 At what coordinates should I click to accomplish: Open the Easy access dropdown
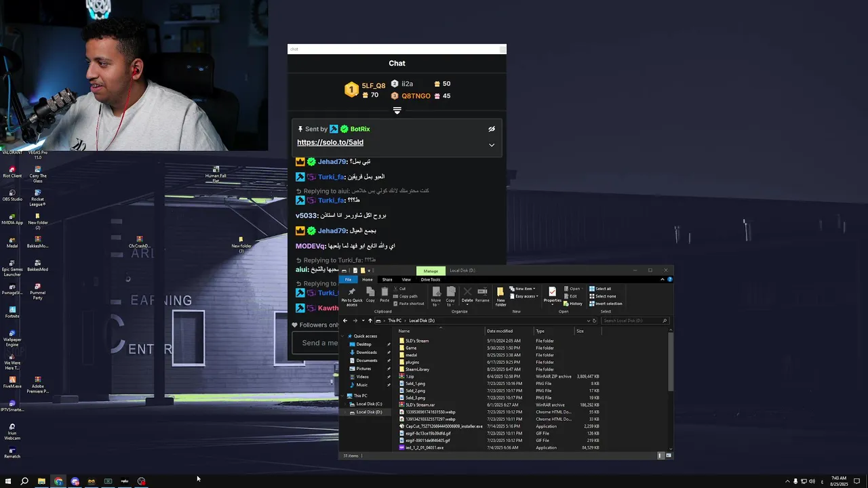[526, 296]
